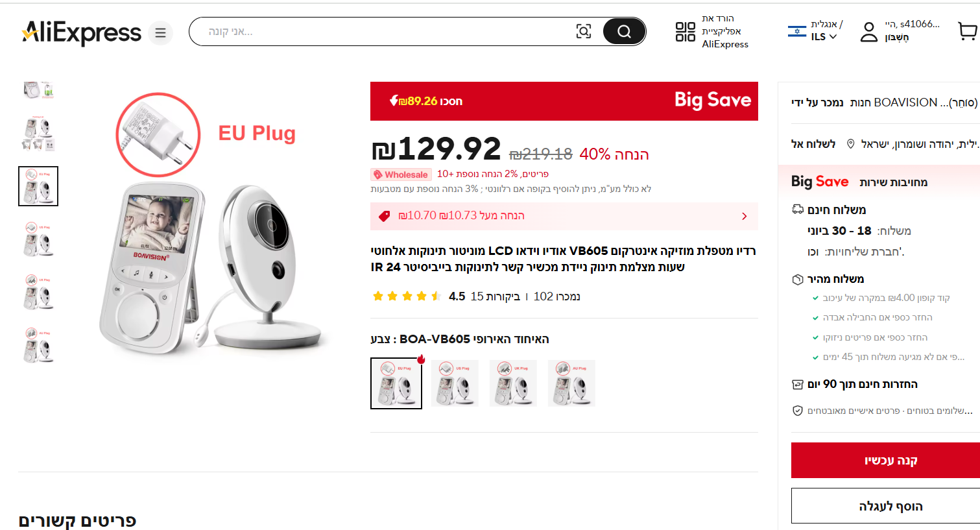Click the location pin icon for shipping
Viewport: 980px width, 530px height.
tap(851, 144)
